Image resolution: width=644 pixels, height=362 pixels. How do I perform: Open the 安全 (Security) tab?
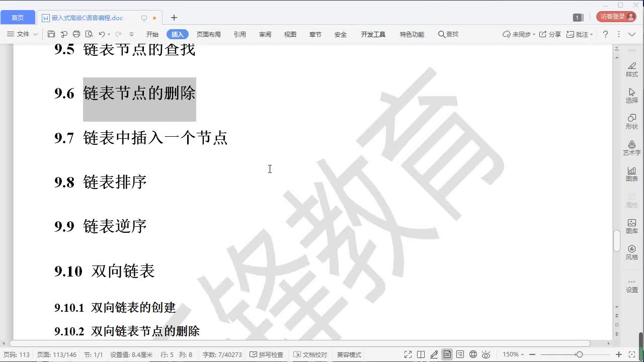pos(341,34)
